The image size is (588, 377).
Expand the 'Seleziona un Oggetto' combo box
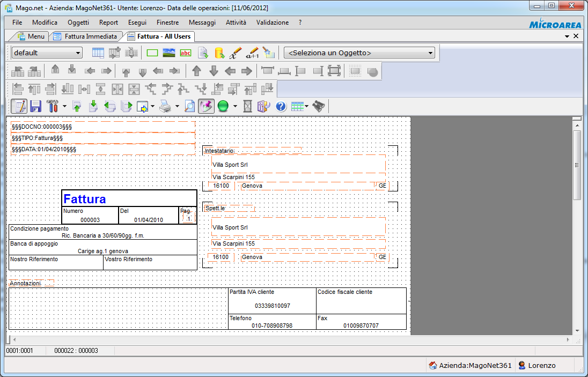click(x=431, y=53)
